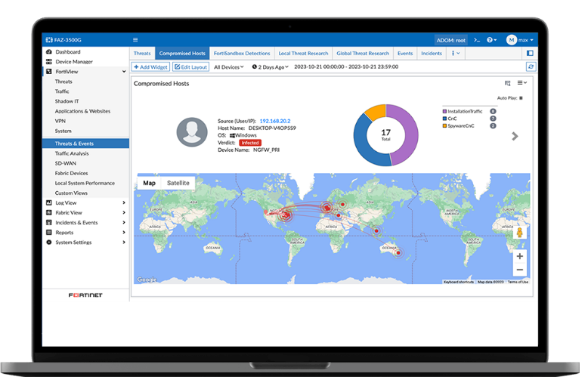Toggle the side panel layout icon

530,53
